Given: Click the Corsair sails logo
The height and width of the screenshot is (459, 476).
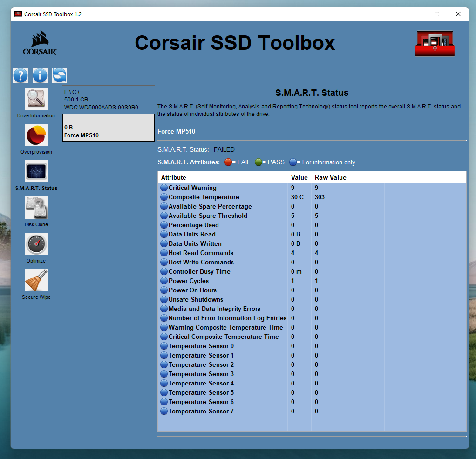Looking at the screenshot, I should (40, 42).
